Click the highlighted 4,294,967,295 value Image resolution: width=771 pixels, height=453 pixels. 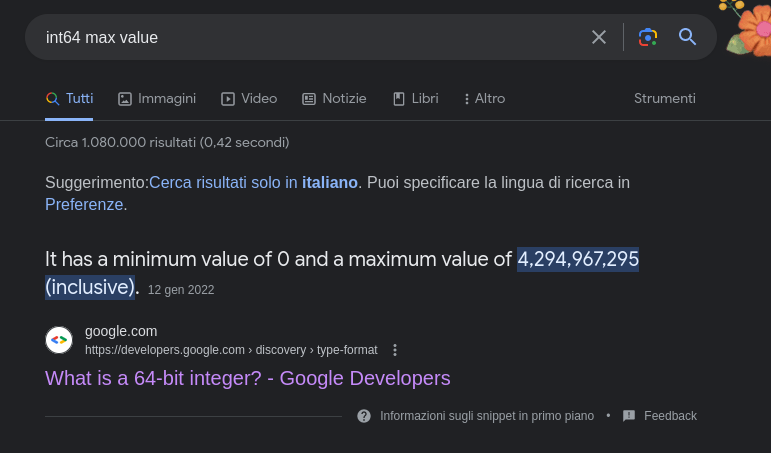click(x=578, y=259)
